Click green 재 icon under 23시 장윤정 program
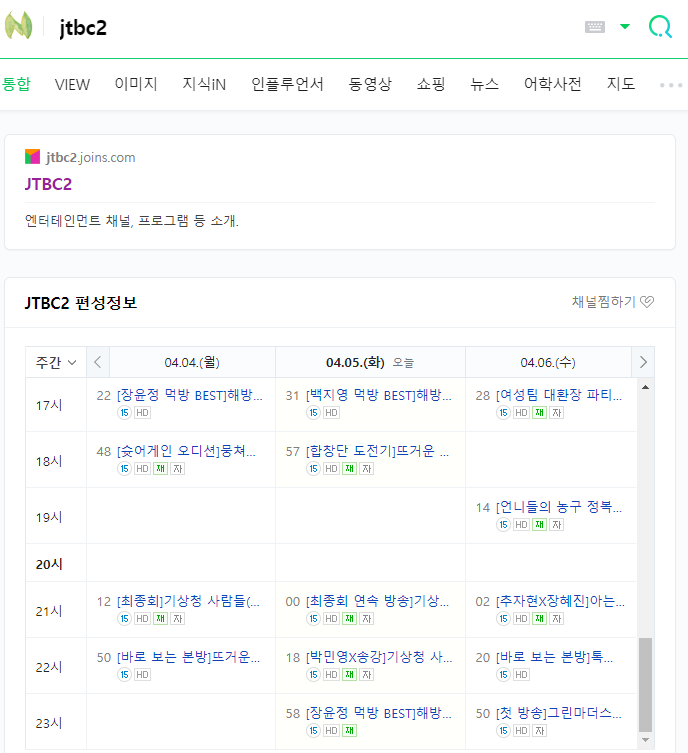 [350, 730]
